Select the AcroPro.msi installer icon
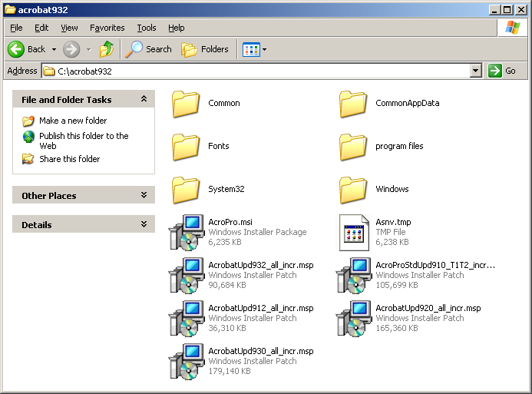Screen dimensions: 532x394 186,233
